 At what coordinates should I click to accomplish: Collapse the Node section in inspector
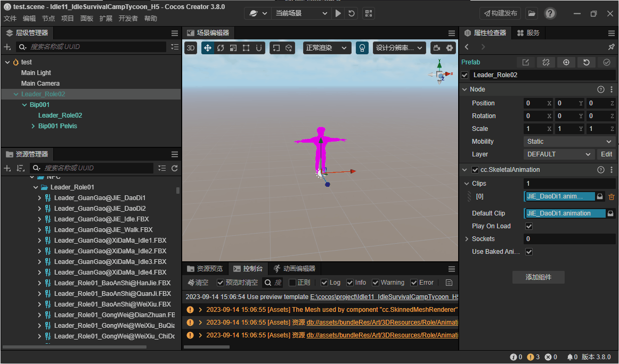tap(465, 89)
